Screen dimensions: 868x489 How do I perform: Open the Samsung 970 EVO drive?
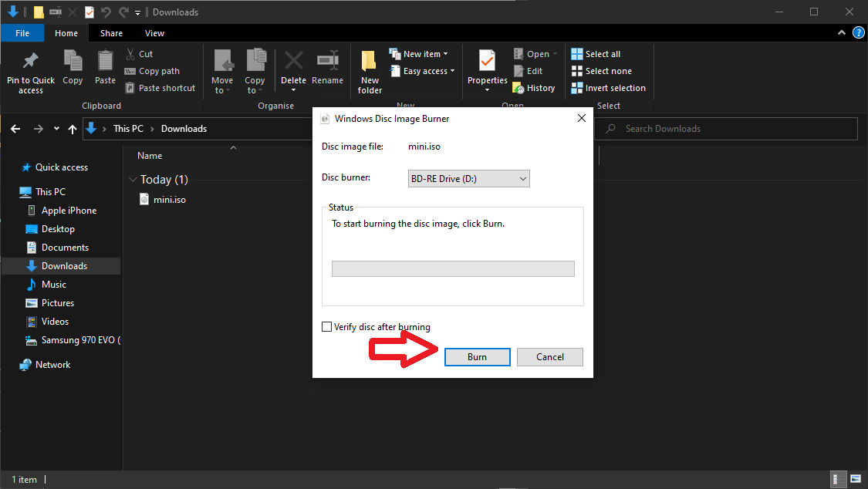73,339
